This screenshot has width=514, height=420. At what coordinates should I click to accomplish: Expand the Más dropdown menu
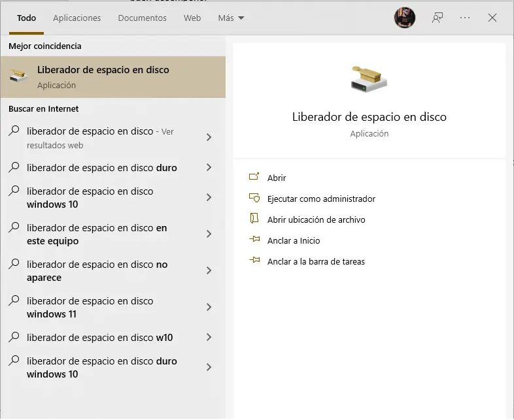pos(231,18)
